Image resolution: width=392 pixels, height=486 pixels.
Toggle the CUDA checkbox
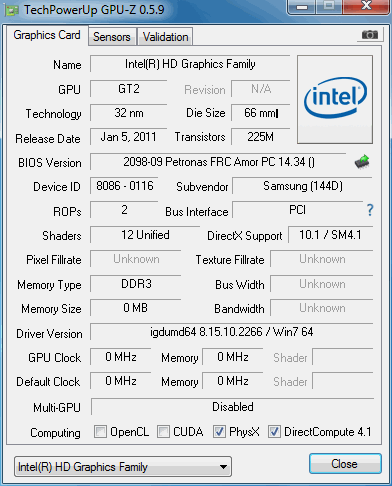point(163,431)
